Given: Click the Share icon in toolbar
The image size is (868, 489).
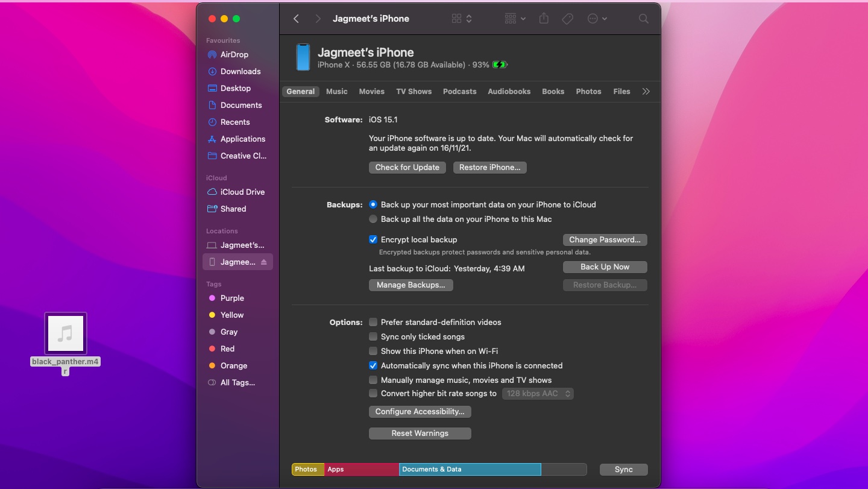Looking at the screenshot, I should point(544,19).
